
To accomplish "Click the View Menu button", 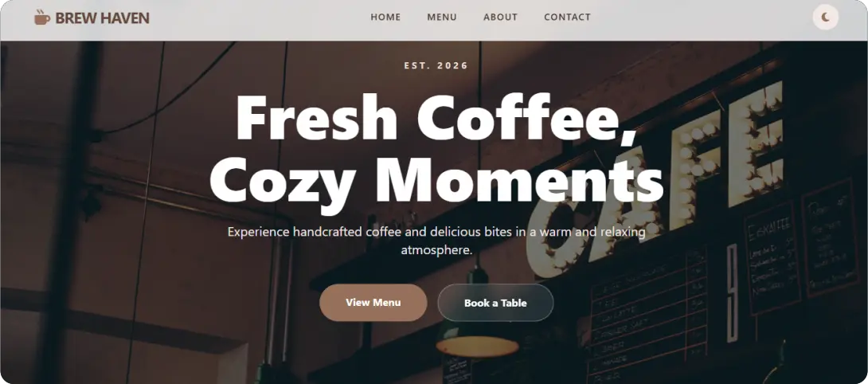I will pos(373,303).
